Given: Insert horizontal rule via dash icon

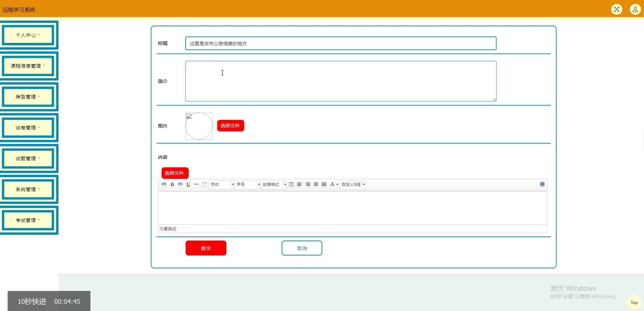Looking at the screenshot, I should 196,184.
